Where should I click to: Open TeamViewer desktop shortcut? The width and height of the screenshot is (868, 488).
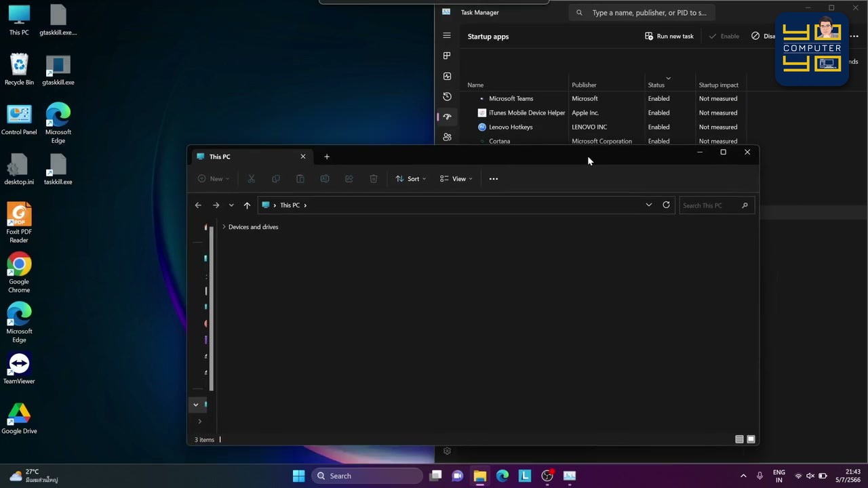pyautogui.click(x=19, y=369)
